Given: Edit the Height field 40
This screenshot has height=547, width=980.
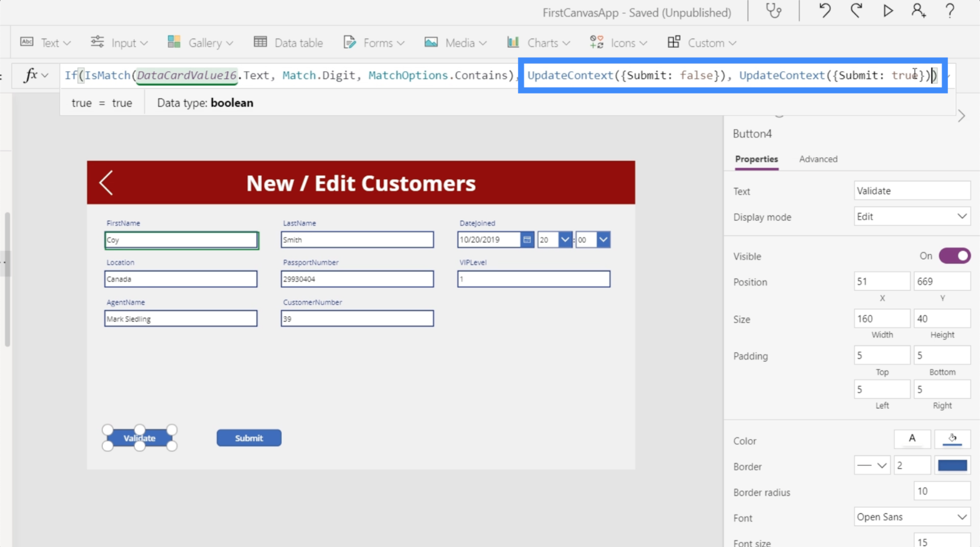Looking at the screenshot, I should [x=942, y=319].
